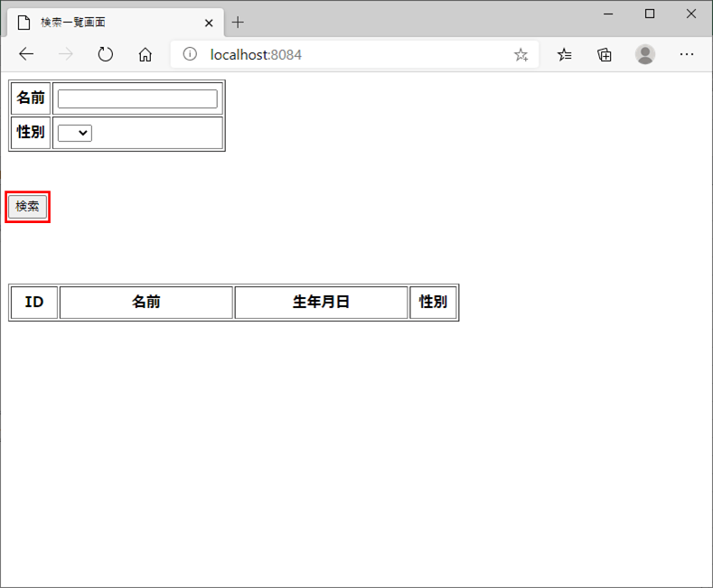Open the browser home page
Image resolution: width=713 pixels, height=588 pixels.
point(145,54)
